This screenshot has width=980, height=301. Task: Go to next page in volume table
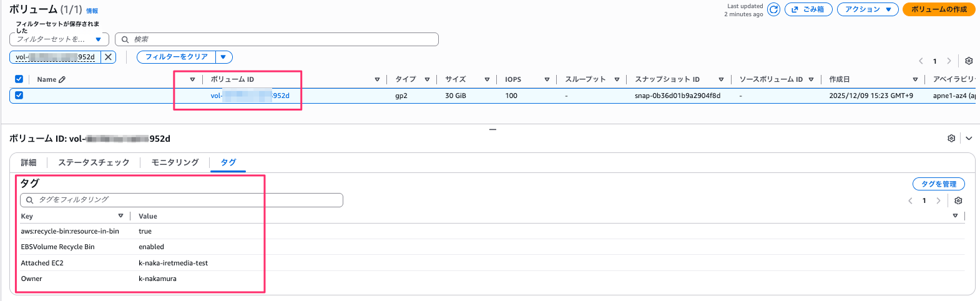point(949,61)
